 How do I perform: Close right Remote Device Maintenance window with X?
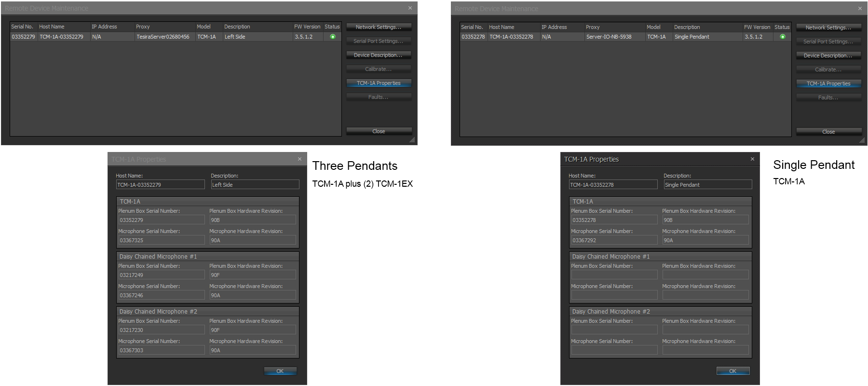pyautogui.click(x=860, y=9)
